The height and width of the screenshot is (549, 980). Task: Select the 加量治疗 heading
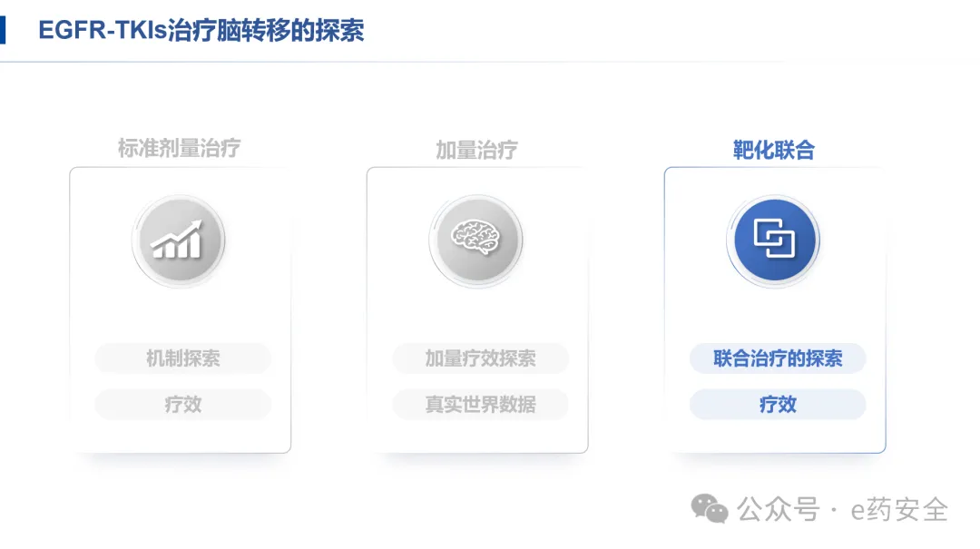point(476,150)
